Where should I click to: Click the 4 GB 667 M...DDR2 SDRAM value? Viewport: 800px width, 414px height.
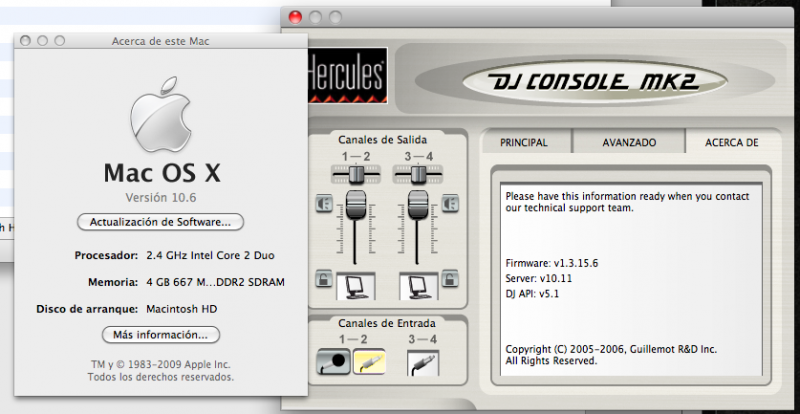pos(215,282)
